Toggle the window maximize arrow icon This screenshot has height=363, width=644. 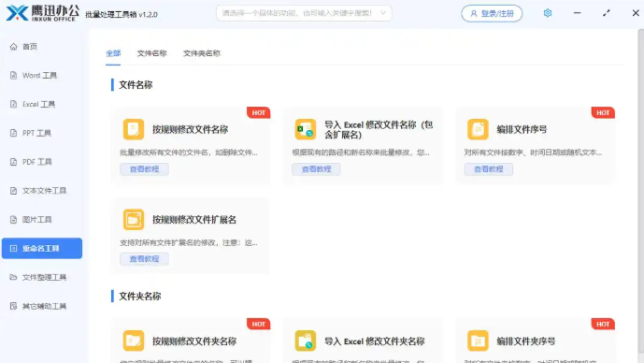607,13
